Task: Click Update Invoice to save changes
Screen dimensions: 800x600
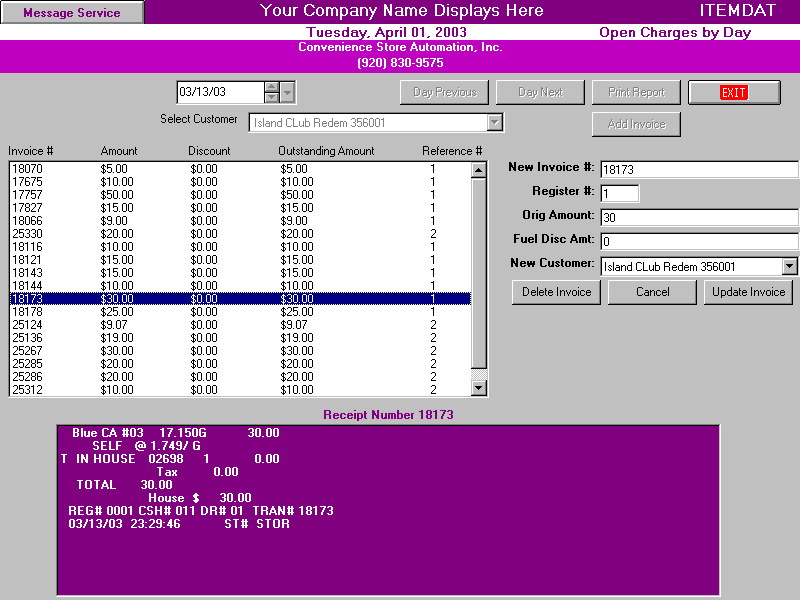Action: click(x=747, y=292)
